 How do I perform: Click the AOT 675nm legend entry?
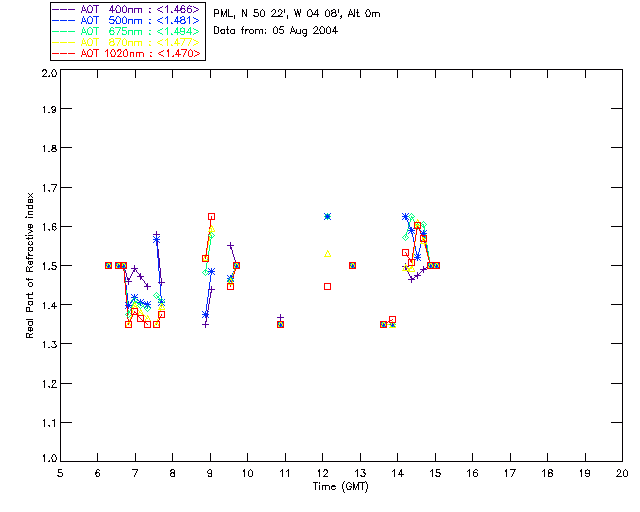tap(128, 31)
